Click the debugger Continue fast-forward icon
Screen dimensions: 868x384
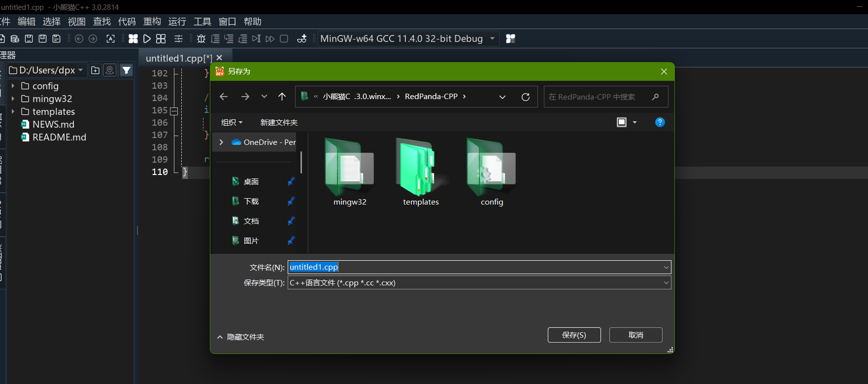pos(270,38)
